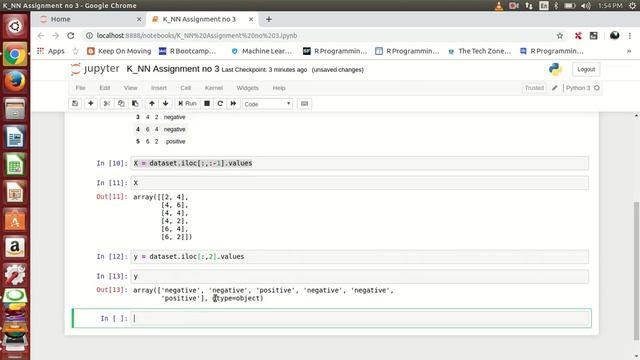This screenshot has width=640, height=360.
Task: Open the Edit menu
Action: [104, 88]
